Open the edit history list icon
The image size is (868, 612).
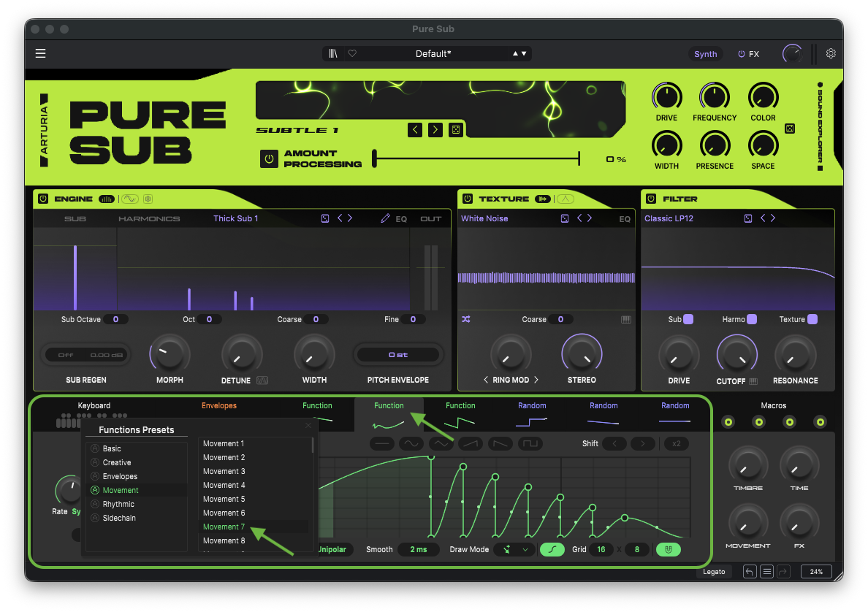[766, 572]
